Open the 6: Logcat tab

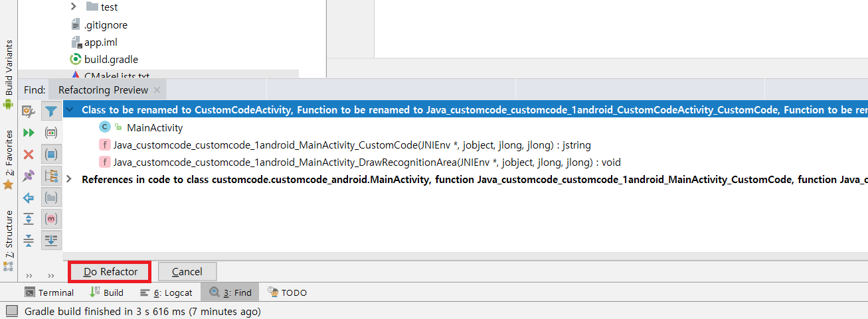167,292
